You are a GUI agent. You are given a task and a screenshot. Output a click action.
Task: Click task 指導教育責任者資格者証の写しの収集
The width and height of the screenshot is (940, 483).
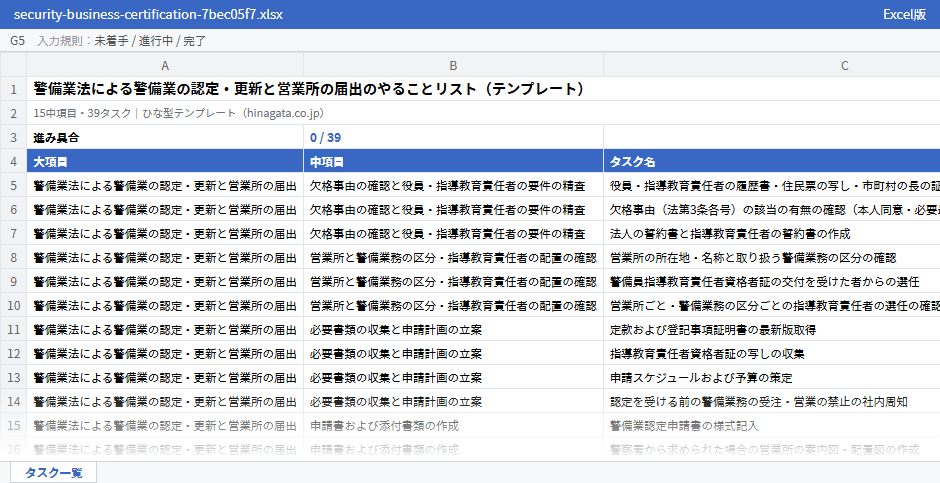772,353
